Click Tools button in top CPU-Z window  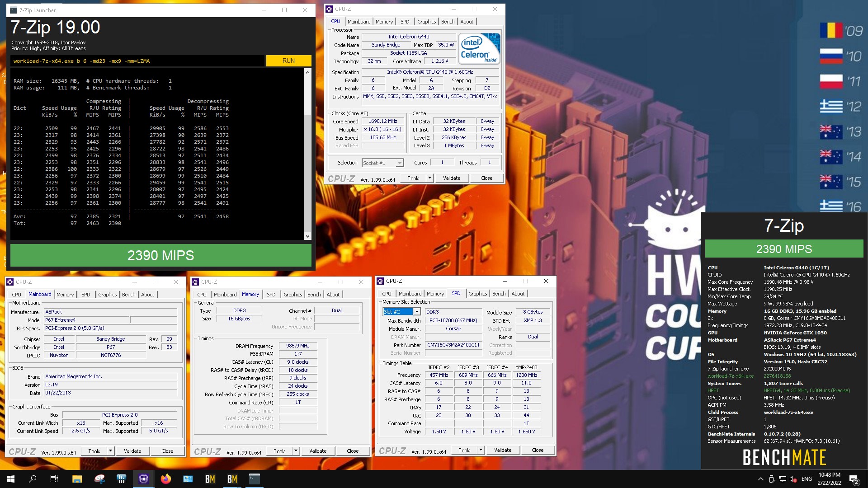click(413, 178)
